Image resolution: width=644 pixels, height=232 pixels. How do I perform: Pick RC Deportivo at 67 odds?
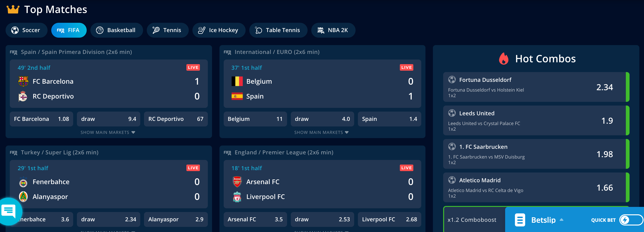pos(175,119)
